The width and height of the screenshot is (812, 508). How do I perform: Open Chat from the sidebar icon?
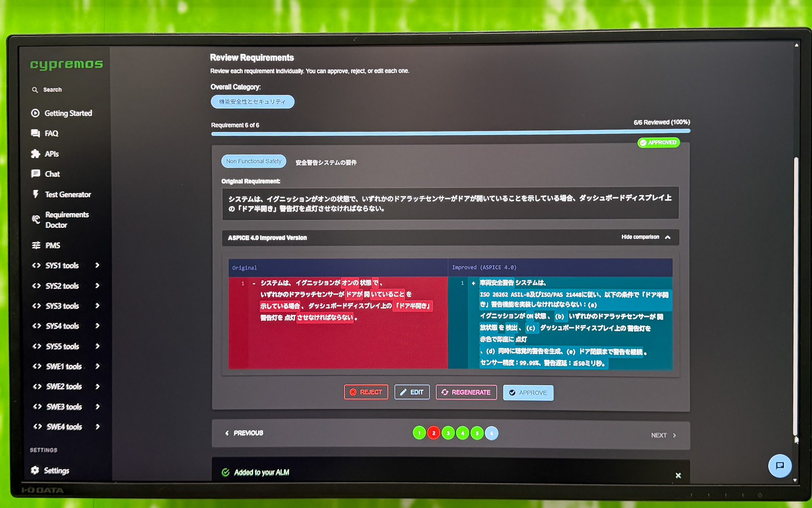[x=35, y=174]
